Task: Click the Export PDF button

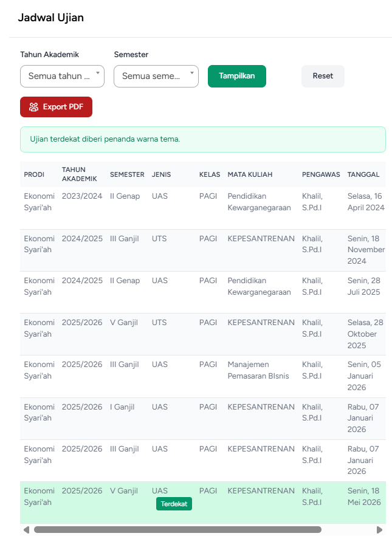Action: point(56,107)
